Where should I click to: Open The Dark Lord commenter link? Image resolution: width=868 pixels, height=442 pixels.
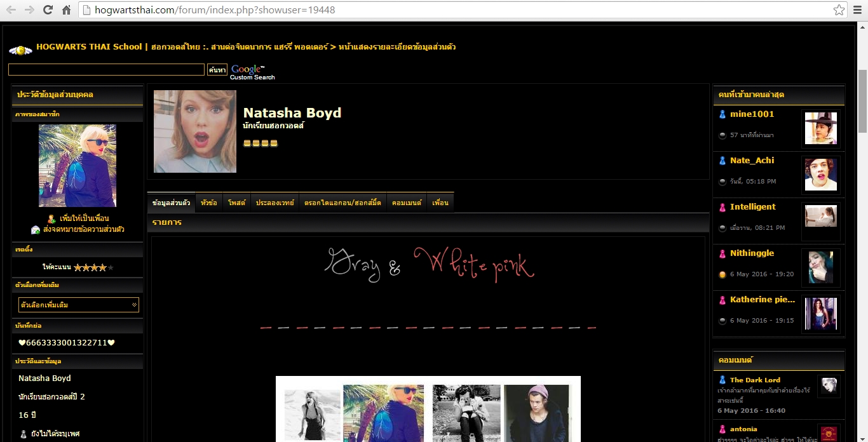(x=755, y=380)
